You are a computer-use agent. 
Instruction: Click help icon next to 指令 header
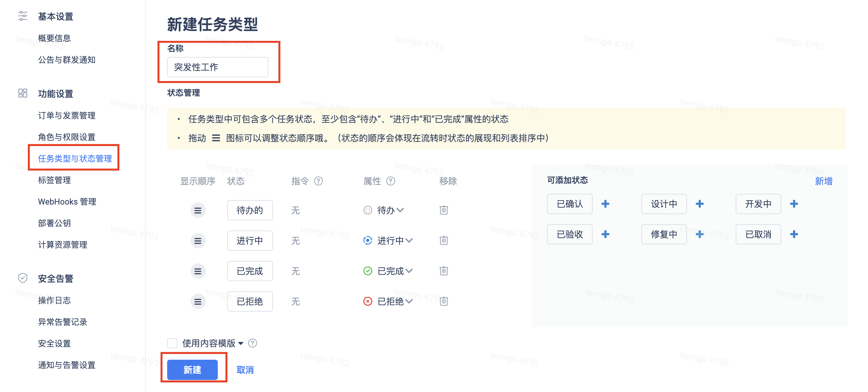pyautogui.click(x=318, y=181)
